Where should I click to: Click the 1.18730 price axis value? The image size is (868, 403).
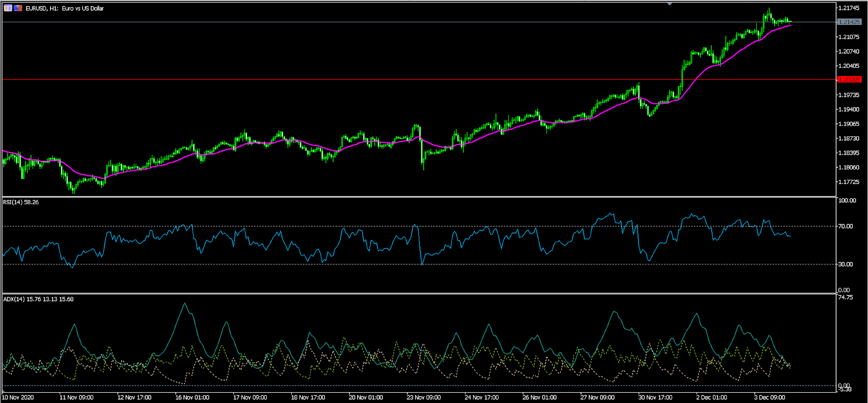click(x=849, y=138)
